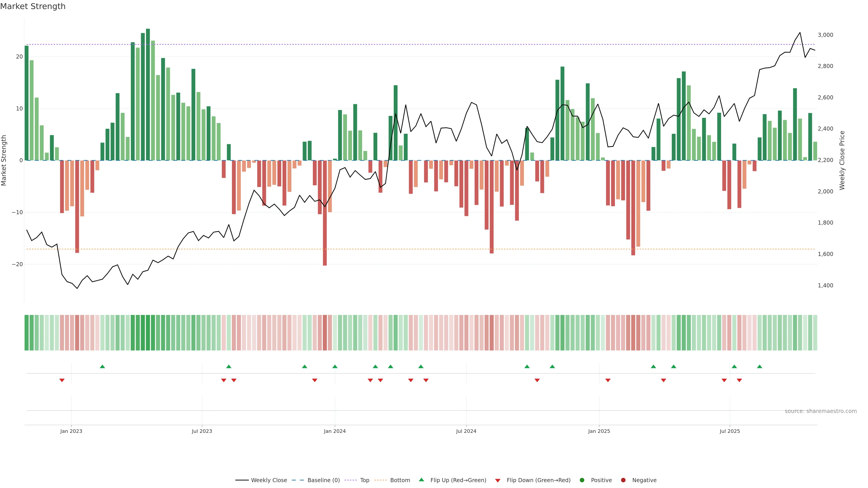Click the 3,000 weekly close price label
Image resolution: width=868 pixels, height=488 pixels.
click(825, 35)
